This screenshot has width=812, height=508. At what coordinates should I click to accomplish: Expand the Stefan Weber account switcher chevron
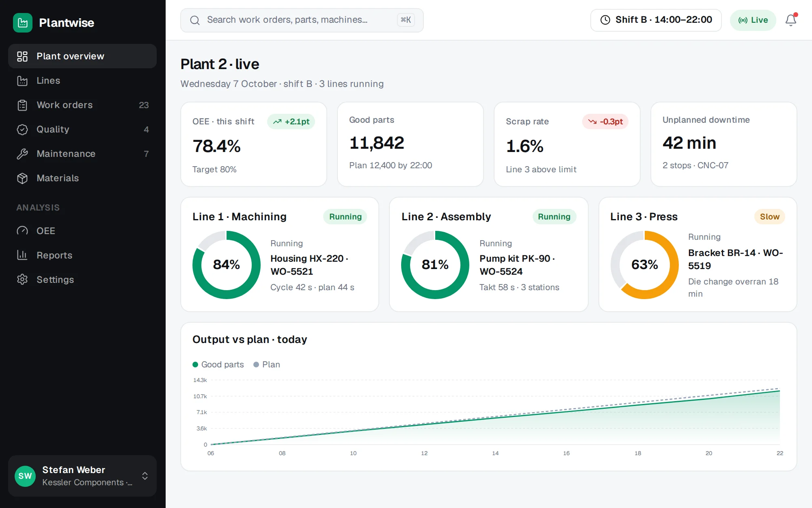[145, 476]
